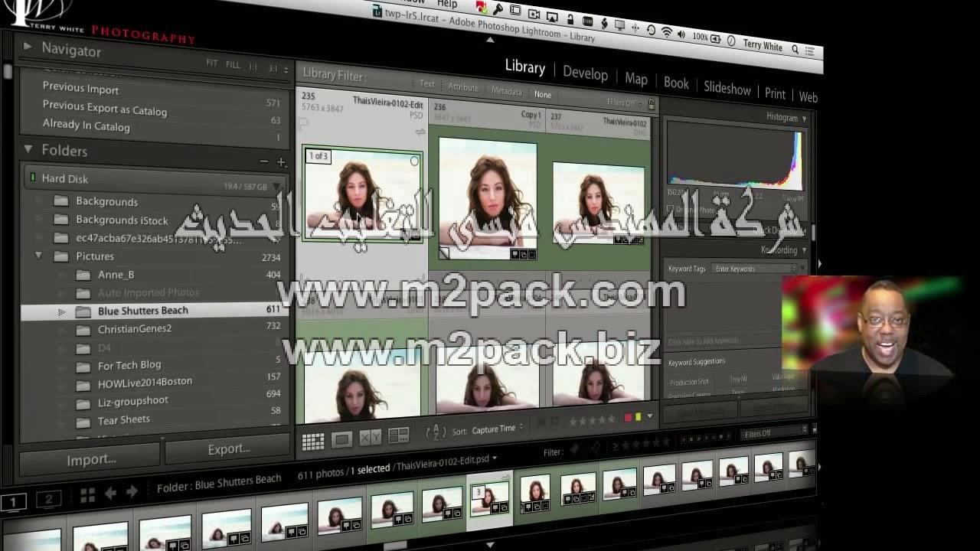Set flag pick in toolbar
The image size is (980, 551).
(x=542, y=422)
